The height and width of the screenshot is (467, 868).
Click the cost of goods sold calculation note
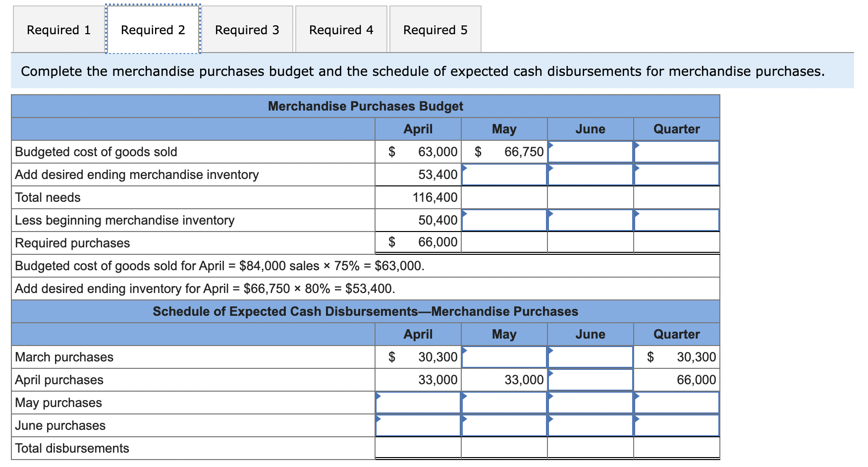coord(220,266)
